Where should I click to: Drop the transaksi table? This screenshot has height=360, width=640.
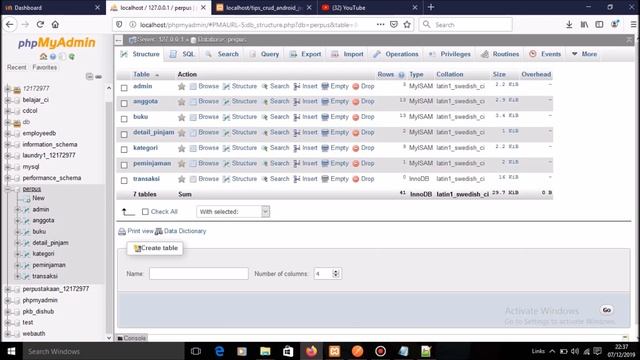pyautogui.click(x=364, y=179)
